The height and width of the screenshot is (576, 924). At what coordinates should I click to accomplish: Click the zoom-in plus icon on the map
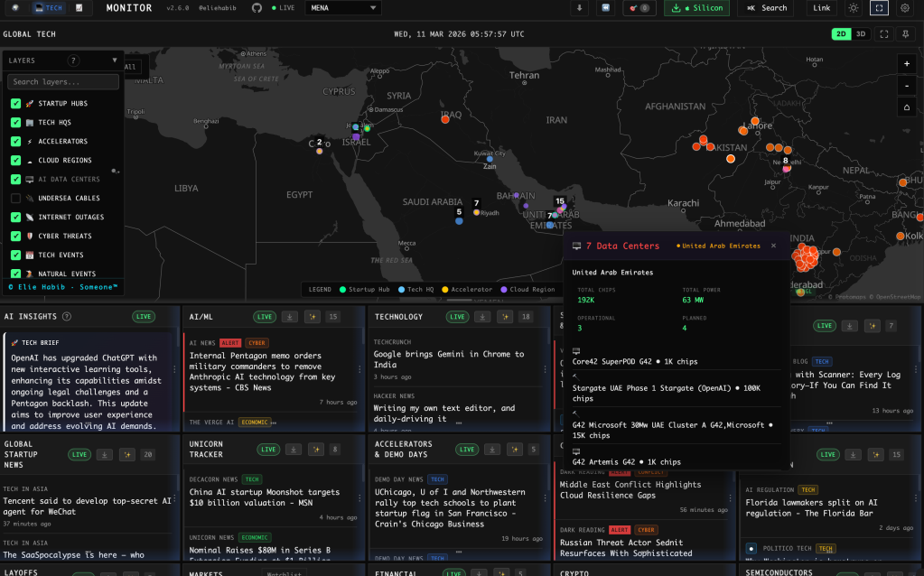pyautogui.click(x=907, y=64)
